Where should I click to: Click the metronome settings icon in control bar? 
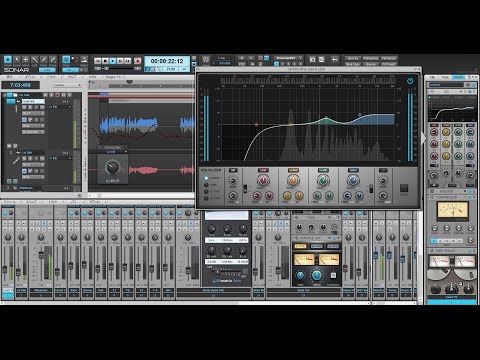pos(206,60)
